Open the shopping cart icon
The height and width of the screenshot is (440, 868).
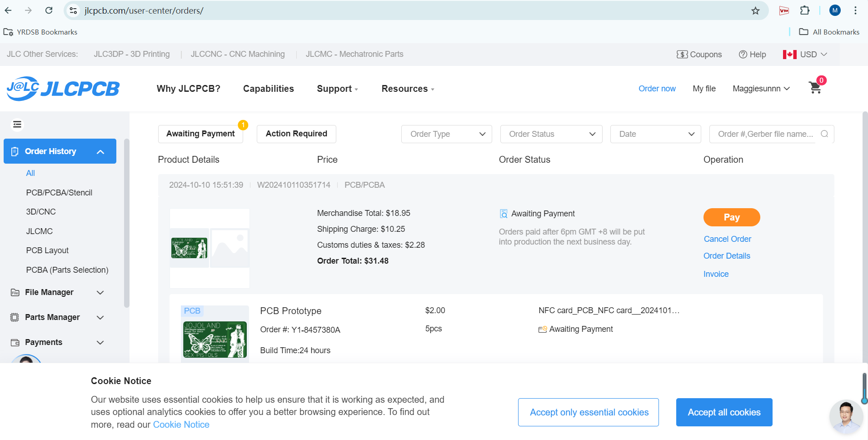pos(816,87)
